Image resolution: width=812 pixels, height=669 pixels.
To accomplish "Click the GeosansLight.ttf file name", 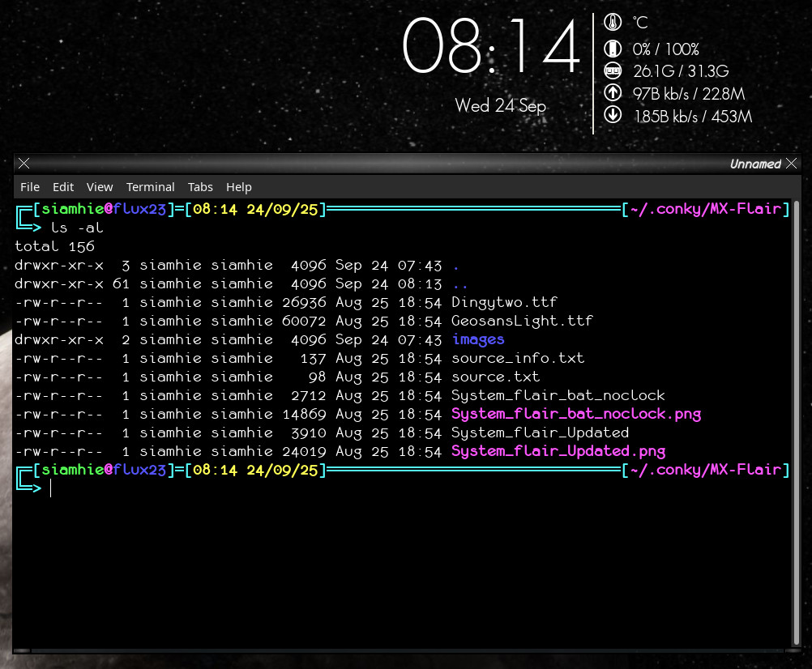I will pyautogui.click(x=522, y=321).
